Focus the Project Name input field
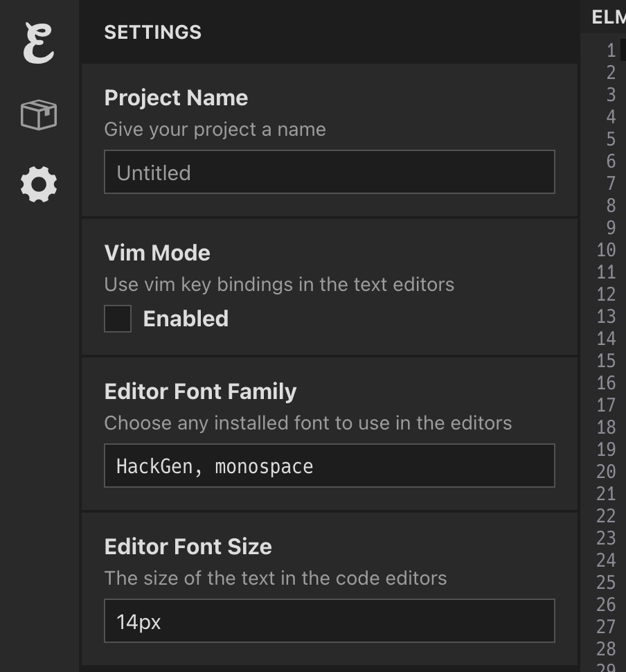Image resolution: width=626 pixels, height=672 pixels. coord(329,173)
